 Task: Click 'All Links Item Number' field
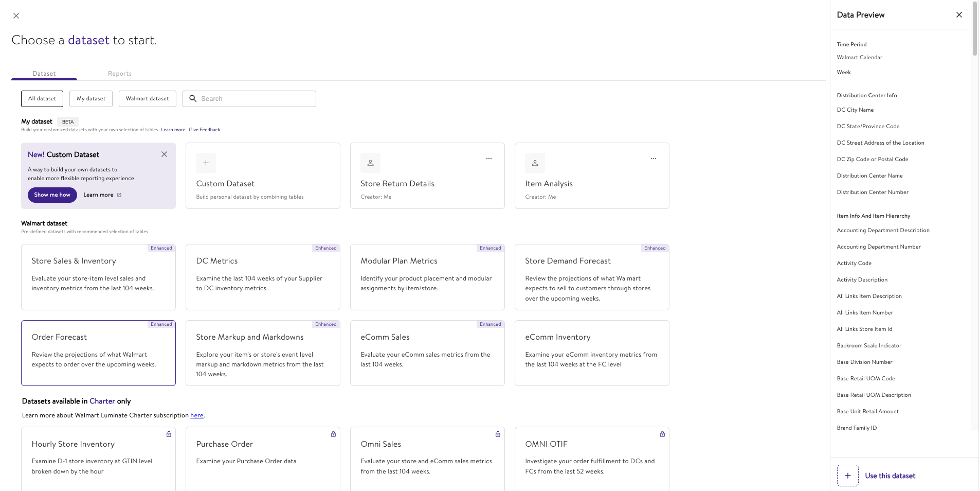pos(865,313)
